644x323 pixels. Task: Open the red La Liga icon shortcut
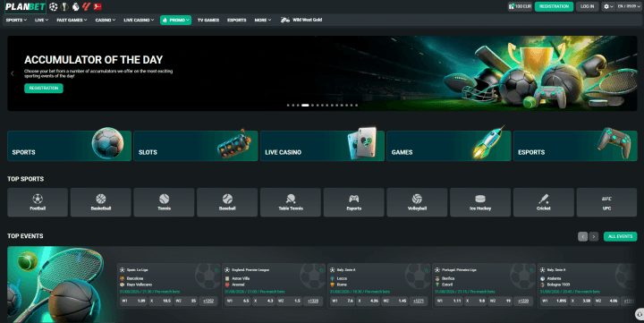pos(86,6)
